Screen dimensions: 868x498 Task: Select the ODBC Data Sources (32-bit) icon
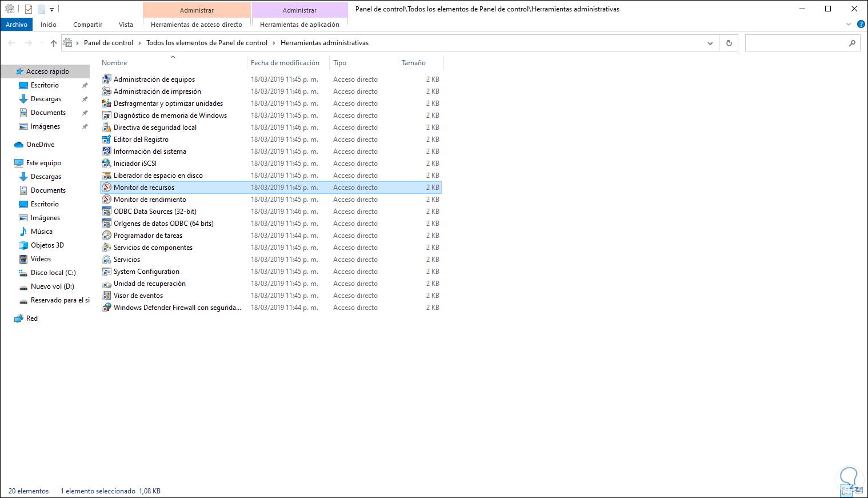[107, 212]
